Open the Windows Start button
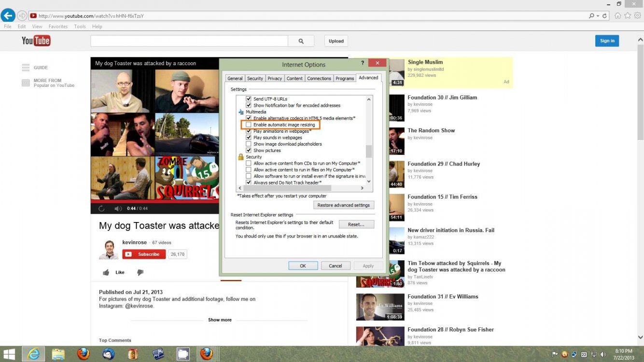Viewport: 644px width, 362px height. pyautogui.click(x=9, y=354)
